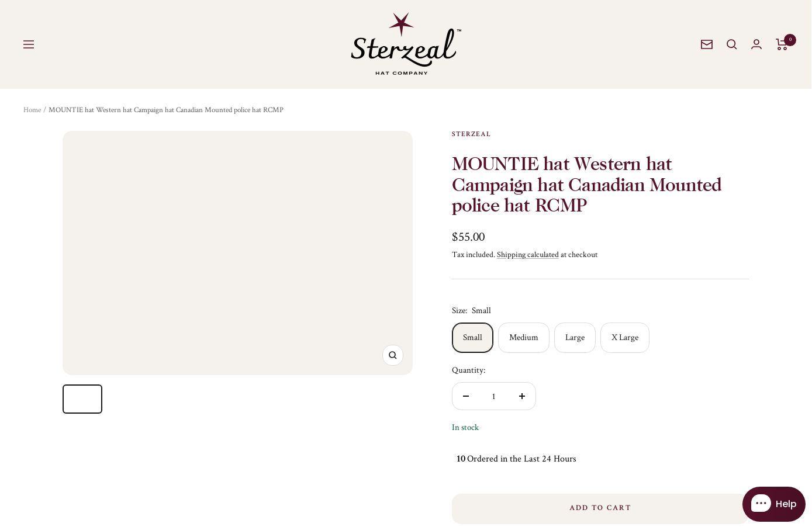This screenshot has width=812, height=527.
Task: Choose the Large size option
Action: pos(575,338)
